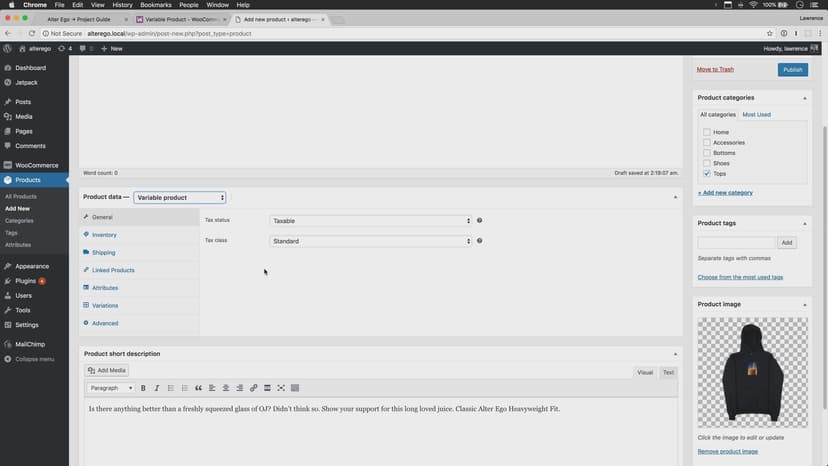The image size is (828, 466).
Task: Insert a blockquote using the quote icon
Action: (198, 388)
